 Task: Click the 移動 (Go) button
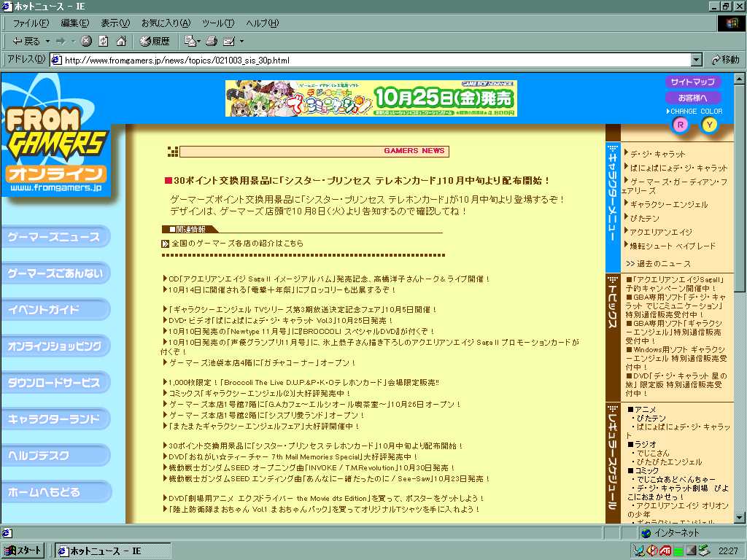point(725,60)
